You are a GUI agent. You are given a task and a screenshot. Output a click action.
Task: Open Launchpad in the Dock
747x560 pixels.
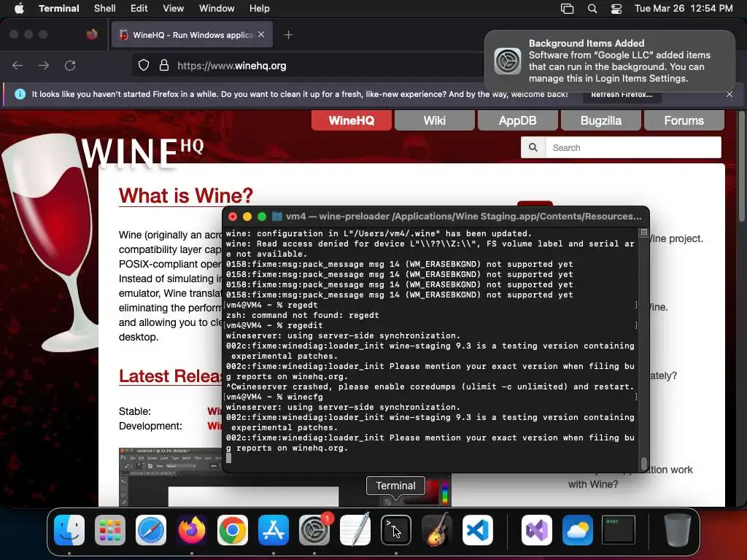point(110,529)
